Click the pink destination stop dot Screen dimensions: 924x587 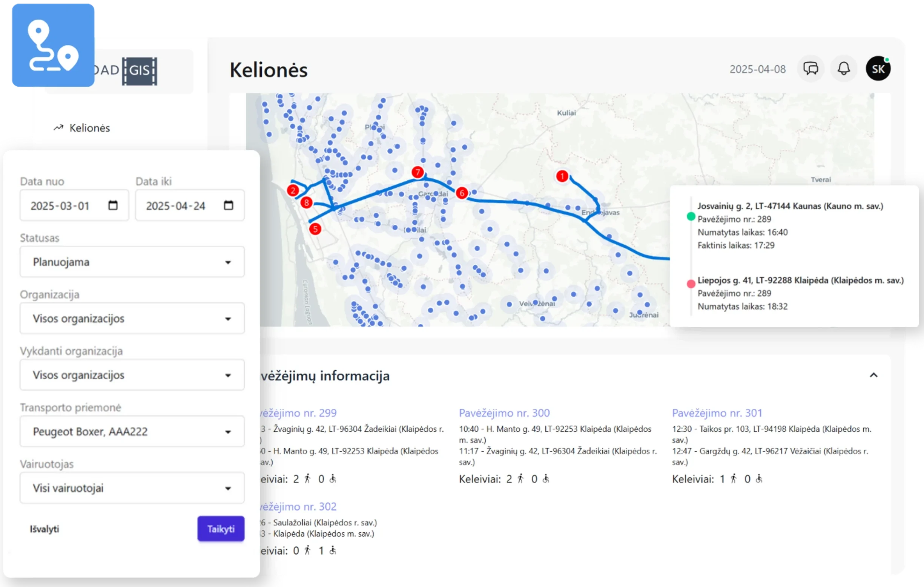[x=691, y=284]
